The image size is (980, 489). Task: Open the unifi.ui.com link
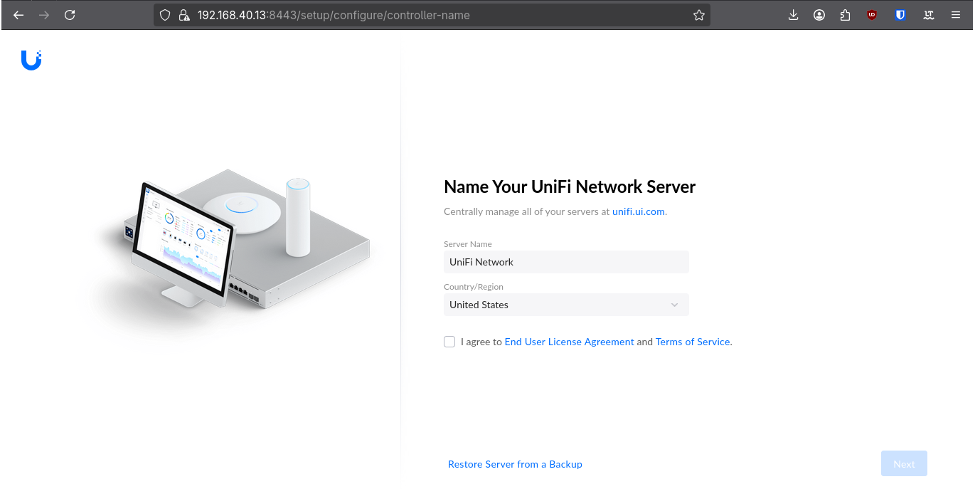pyautogui.click(x=639, y=211)
